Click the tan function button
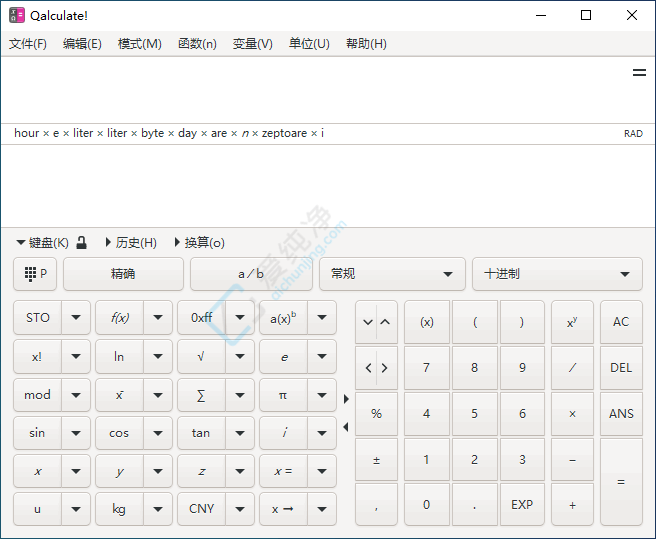 click(201, 433)
